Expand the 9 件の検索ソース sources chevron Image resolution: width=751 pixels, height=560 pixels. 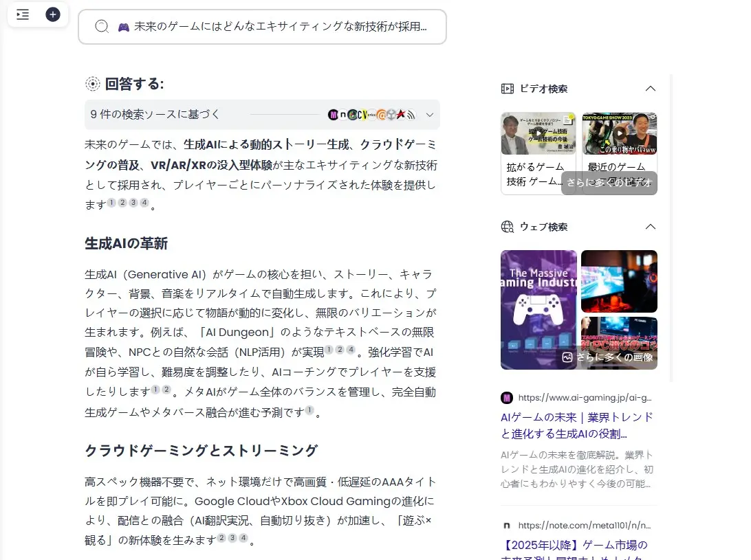(430, 115)
